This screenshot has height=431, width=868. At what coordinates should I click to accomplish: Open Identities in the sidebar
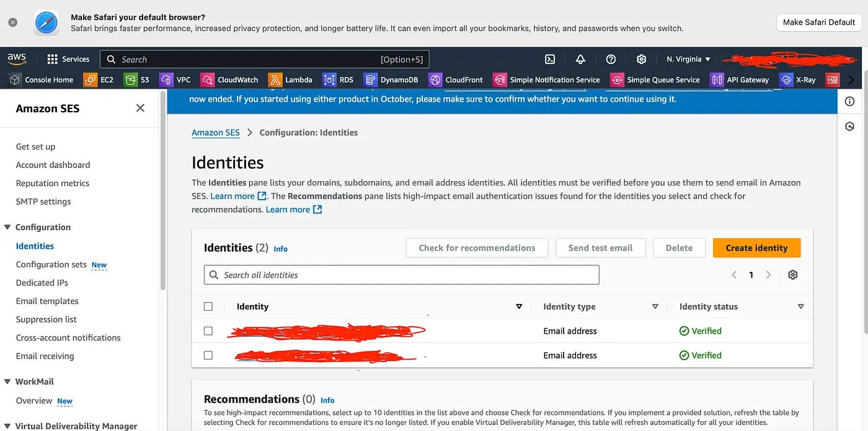(35, 246)
